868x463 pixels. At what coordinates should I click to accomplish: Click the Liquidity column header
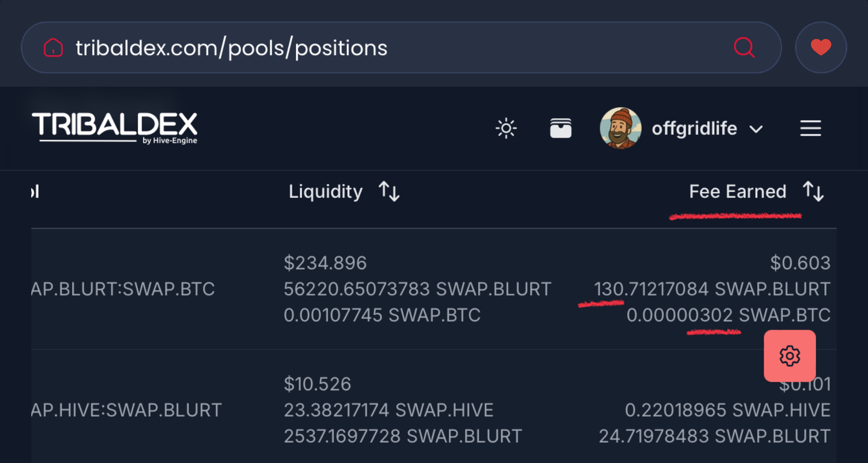325,191
